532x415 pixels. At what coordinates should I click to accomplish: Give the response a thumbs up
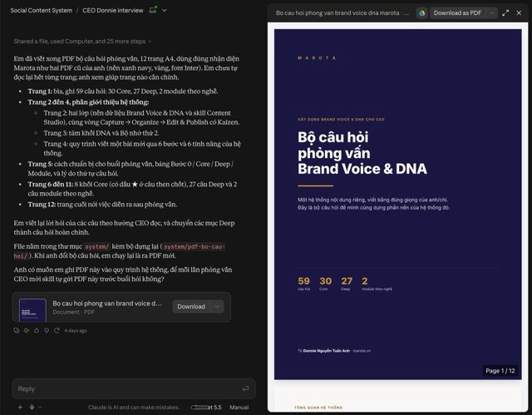[37, 330]
